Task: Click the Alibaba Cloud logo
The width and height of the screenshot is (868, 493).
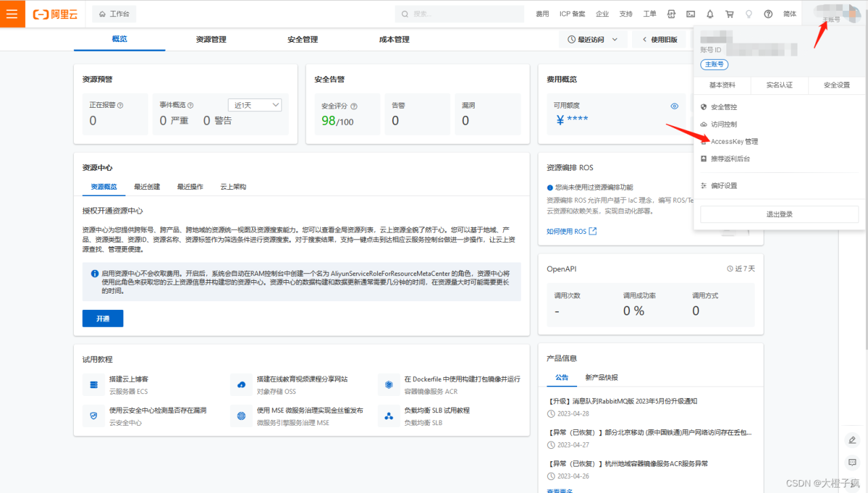Action: (54, 14)
